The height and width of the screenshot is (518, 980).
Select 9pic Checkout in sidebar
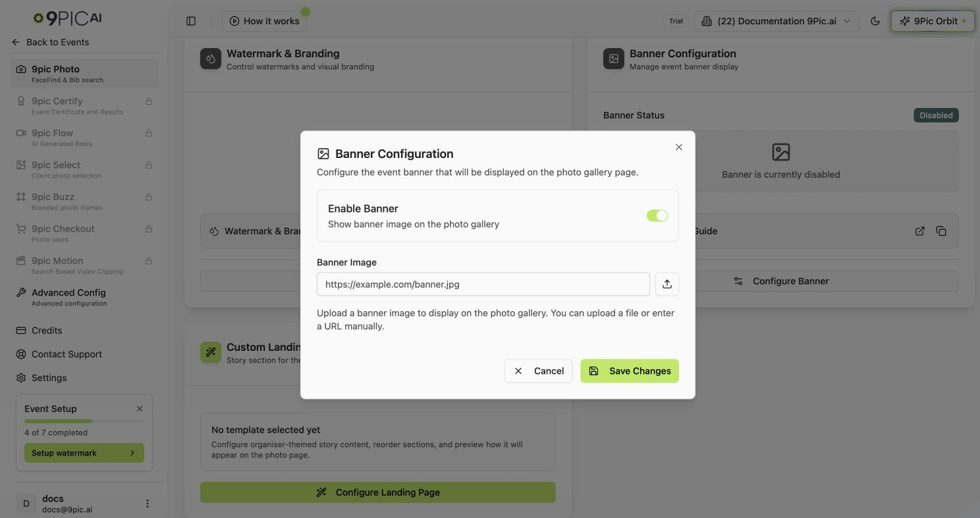click(x=84, y=233)
